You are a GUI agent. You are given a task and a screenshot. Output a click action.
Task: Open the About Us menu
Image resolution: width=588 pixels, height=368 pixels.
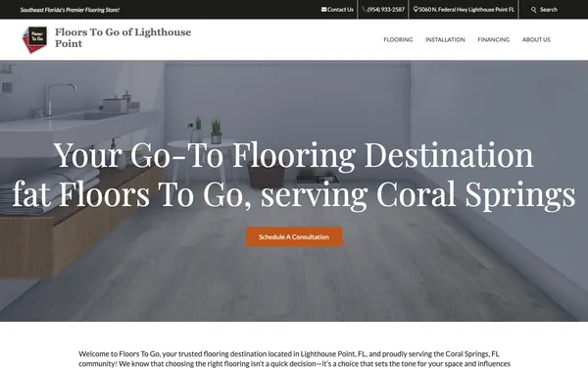[x=536, y=39]
